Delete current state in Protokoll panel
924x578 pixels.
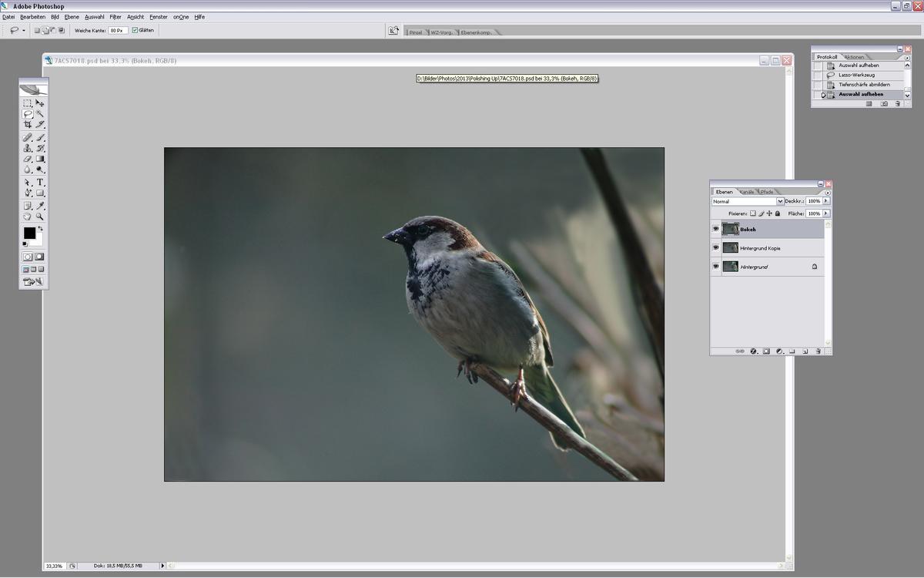(898, 104)
